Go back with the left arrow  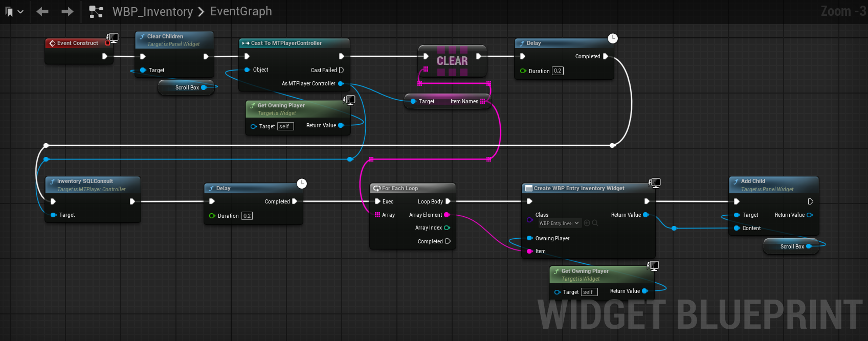point(42,11)
